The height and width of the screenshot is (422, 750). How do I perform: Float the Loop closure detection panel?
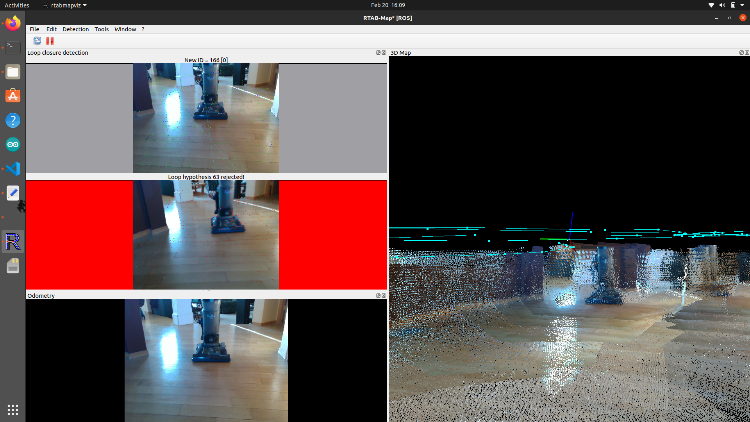pos(378,53)
